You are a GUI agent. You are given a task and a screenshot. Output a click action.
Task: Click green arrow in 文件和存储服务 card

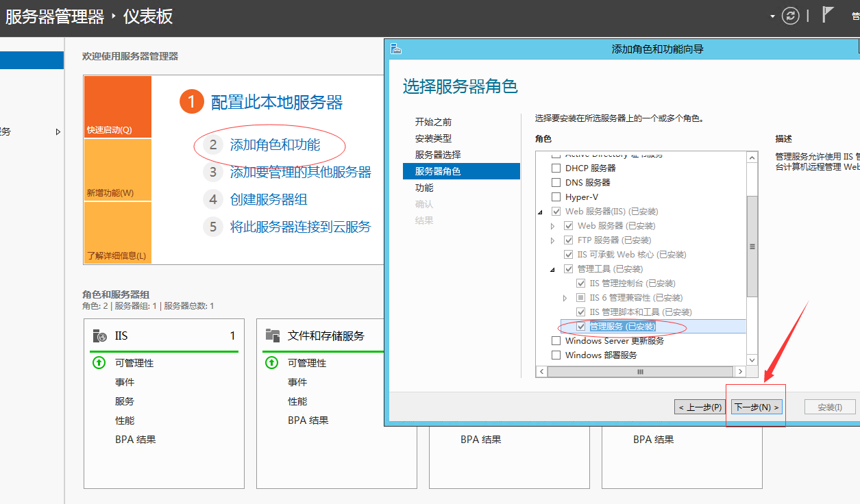[x=272, y=363]
